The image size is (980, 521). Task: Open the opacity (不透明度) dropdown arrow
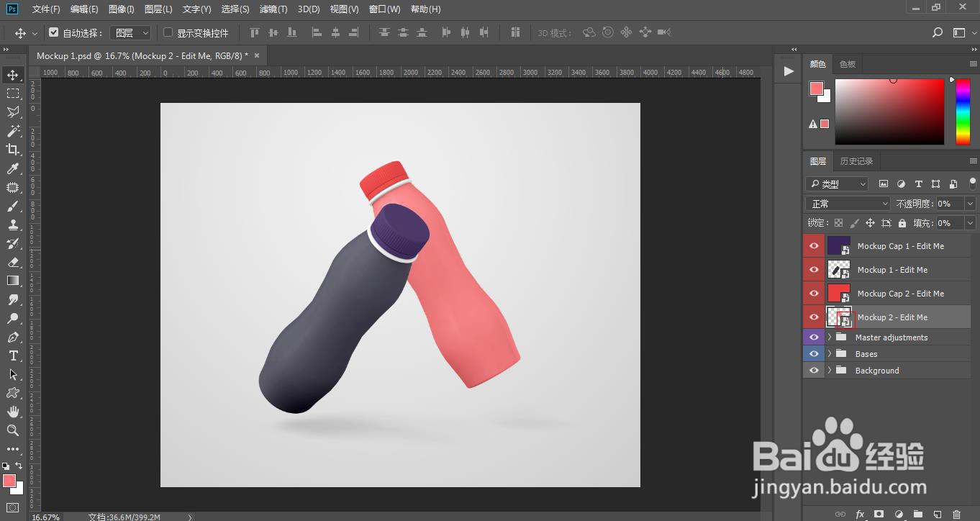[970, 204]
